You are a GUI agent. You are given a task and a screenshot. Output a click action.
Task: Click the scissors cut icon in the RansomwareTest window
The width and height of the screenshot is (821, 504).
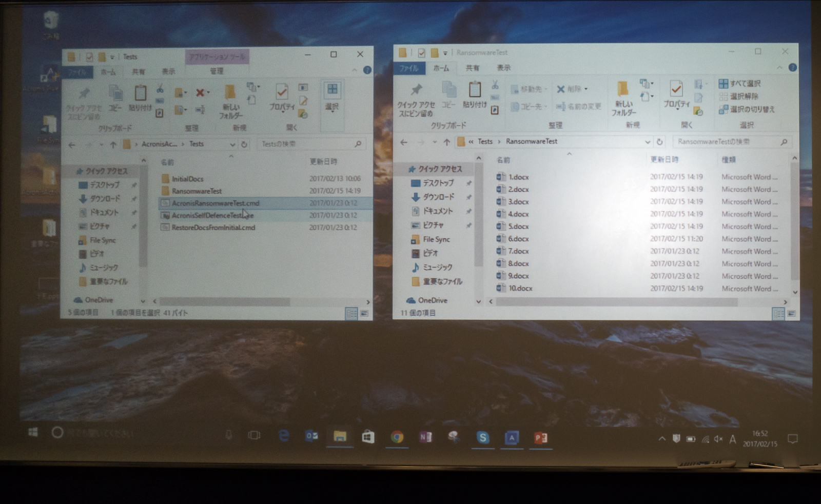(495, 85)
